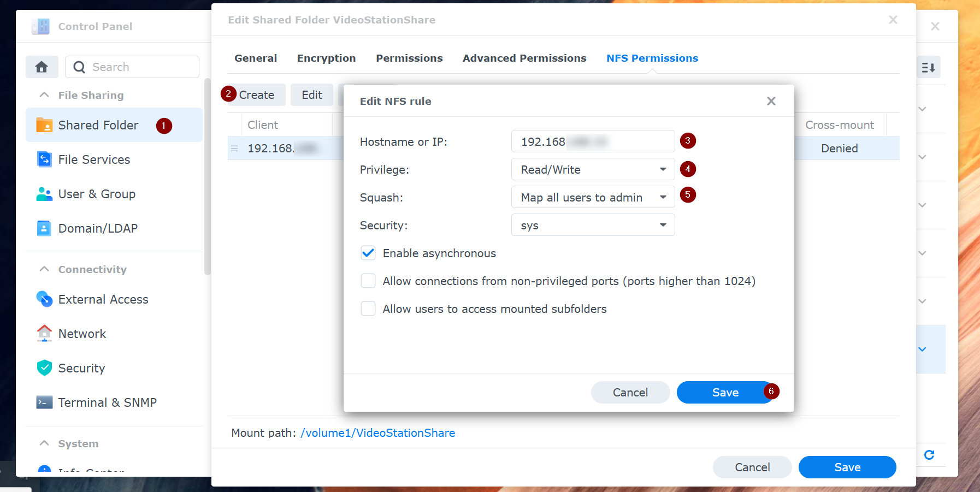This screenshot has width=980, height=492.
Task: Toggle Enable asynchronous checkbox
Action: (368, 253)
